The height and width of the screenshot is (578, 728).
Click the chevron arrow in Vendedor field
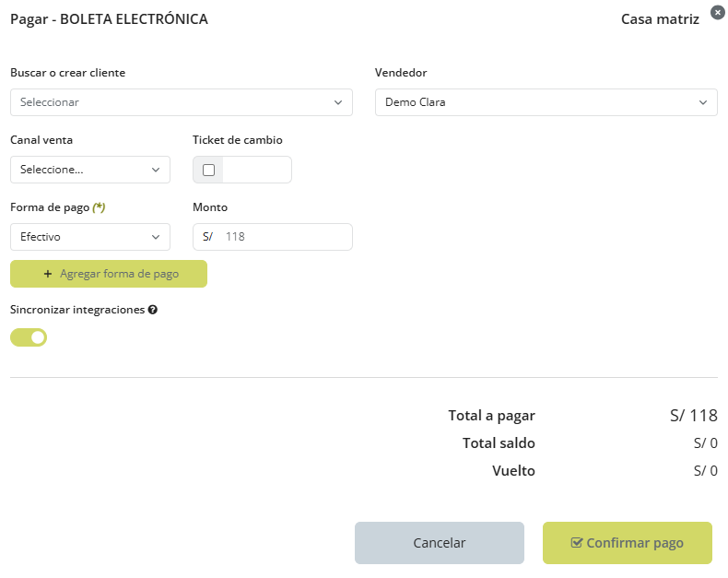click(x=703, y=102)
